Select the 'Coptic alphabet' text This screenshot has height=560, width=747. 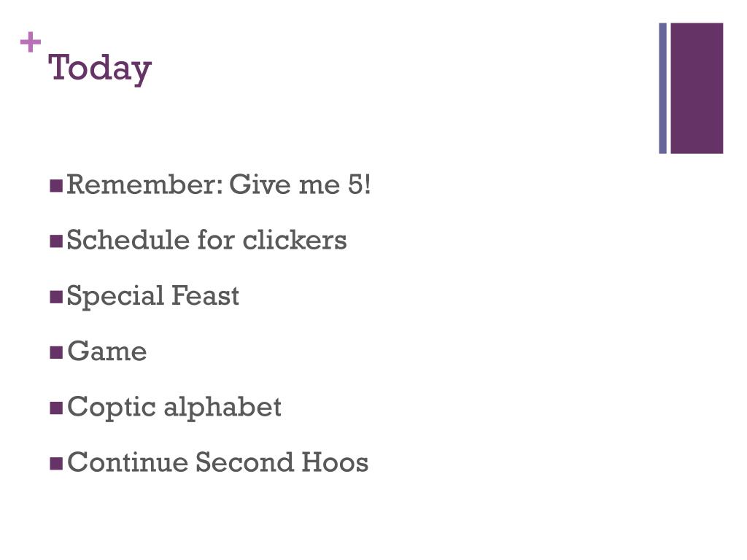coord(174,408)
